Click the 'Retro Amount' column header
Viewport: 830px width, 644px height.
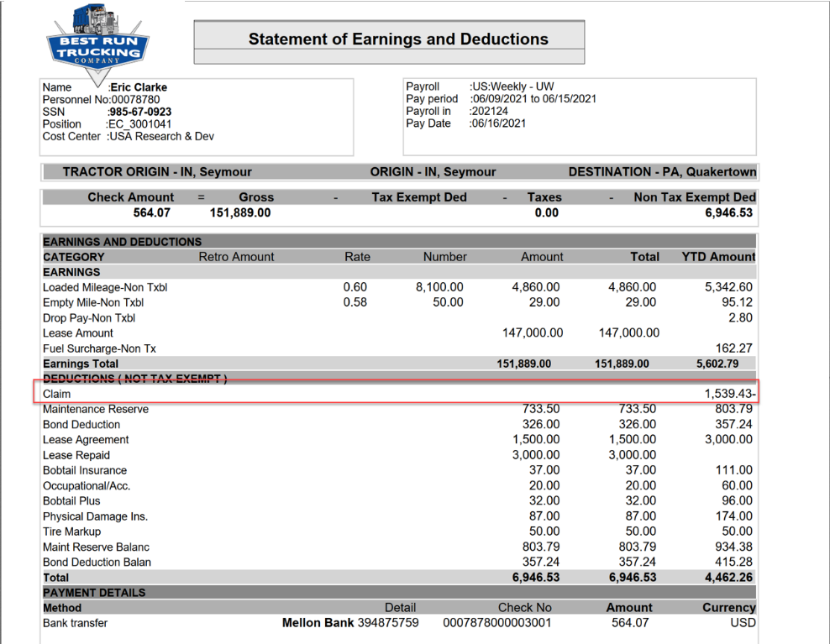[237, 257]
